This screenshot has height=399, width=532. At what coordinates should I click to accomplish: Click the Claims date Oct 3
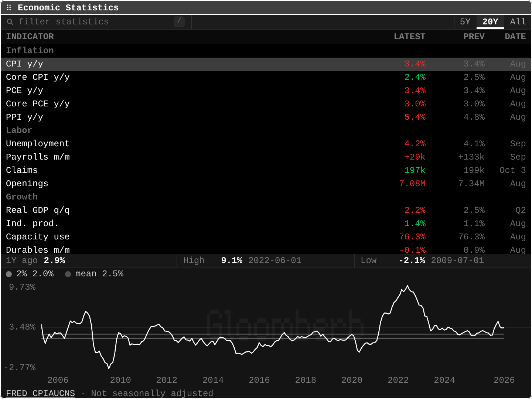(512, 170)
